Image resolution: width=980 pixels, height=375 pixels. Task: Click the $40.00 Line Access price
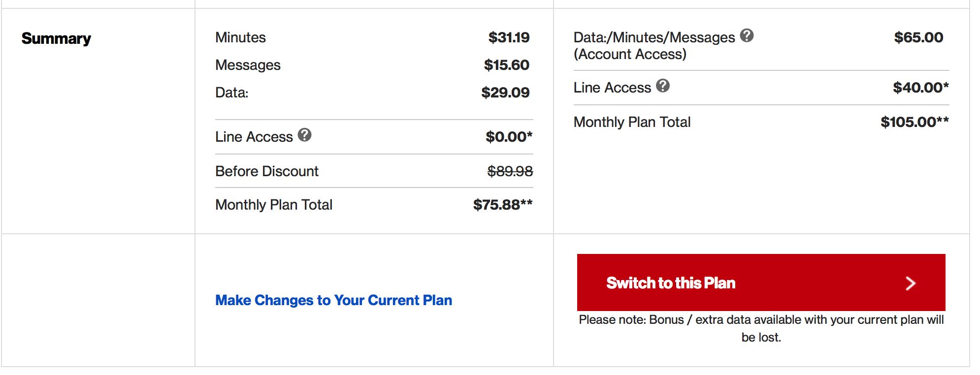click(921, 88)
